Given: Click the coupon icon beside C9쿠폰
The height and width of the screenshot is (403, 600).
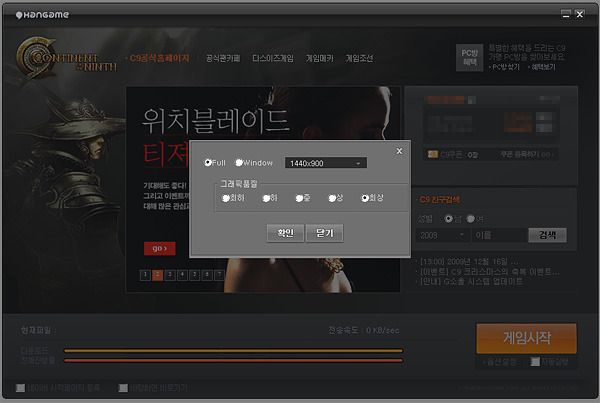Looking at the screenshot, I should [x=433, y=154].
